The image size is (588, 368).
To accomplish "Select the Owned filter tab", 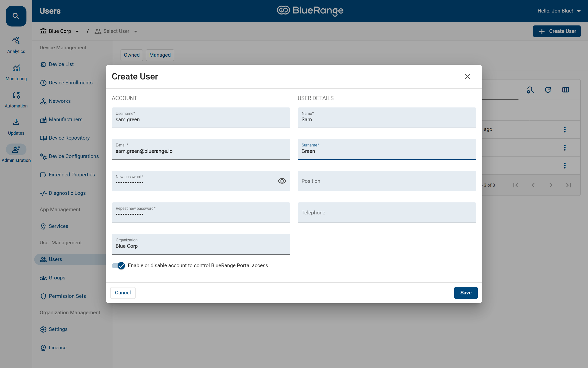I will 132,55.
